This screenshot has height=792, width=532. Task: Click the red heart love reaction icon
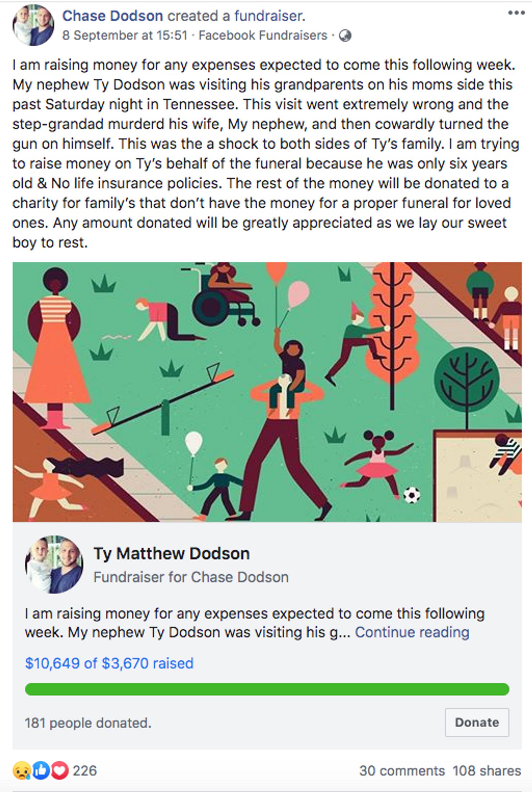(59, 771)
